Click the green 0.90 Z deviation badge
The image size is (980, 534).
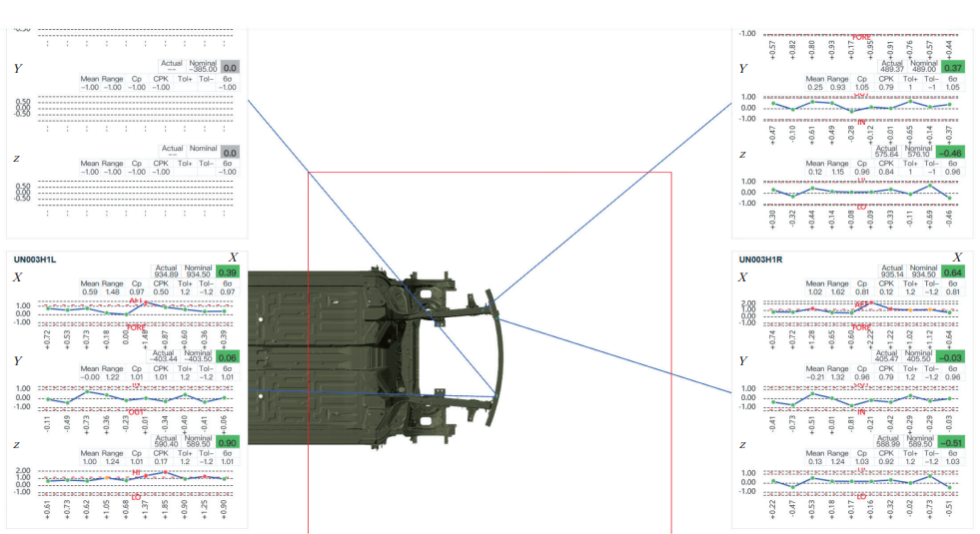[x=228, y=442]
